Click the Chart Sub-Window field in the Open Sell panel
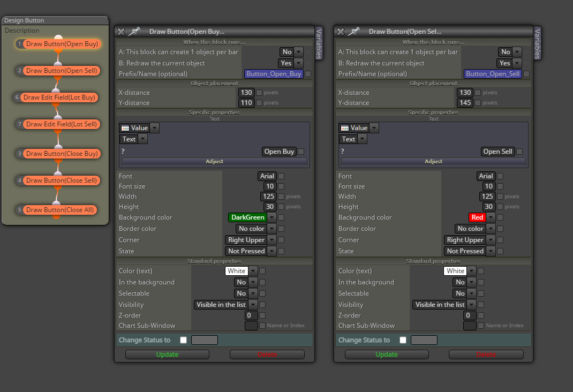Screen dimensions: 573x392 470,326
